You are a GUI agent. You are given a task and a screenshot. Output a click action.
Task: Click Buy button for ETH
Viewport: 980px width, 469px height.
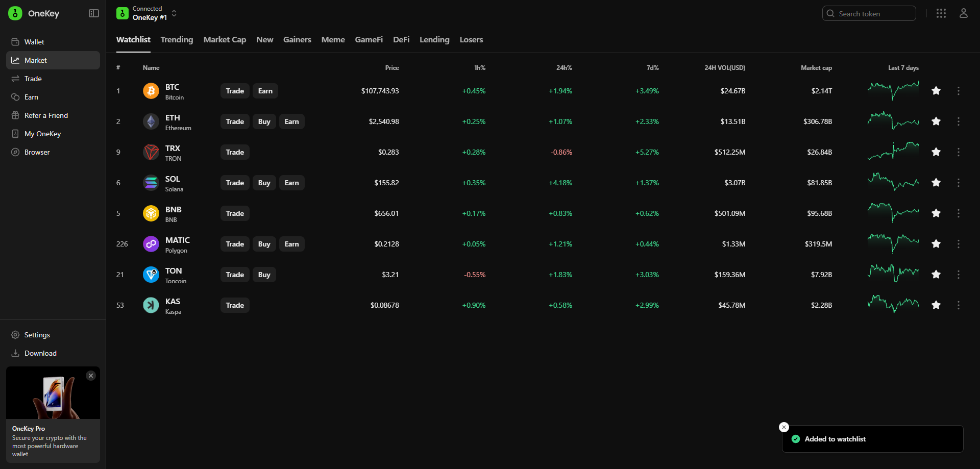click(264, 121)
